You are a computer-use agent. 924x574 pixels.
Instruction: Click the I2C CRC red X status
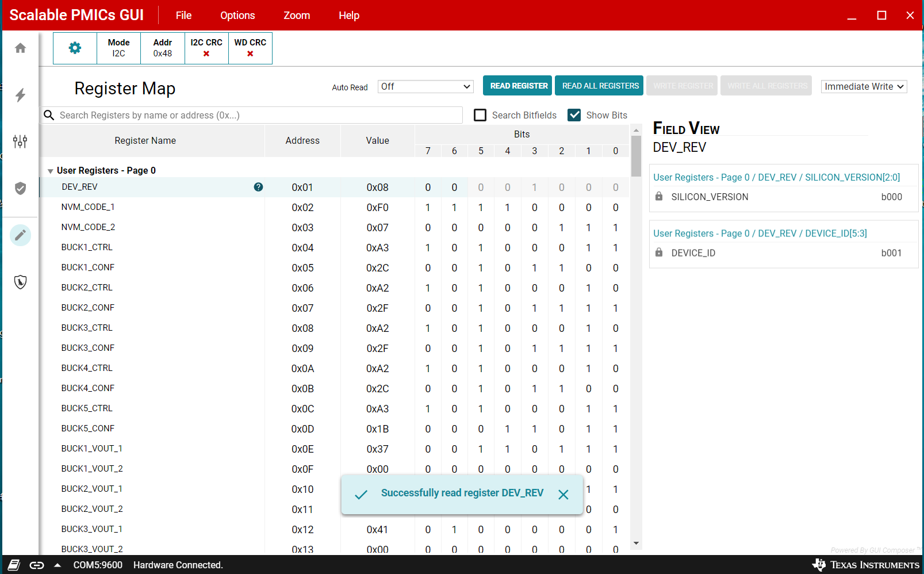206,54
